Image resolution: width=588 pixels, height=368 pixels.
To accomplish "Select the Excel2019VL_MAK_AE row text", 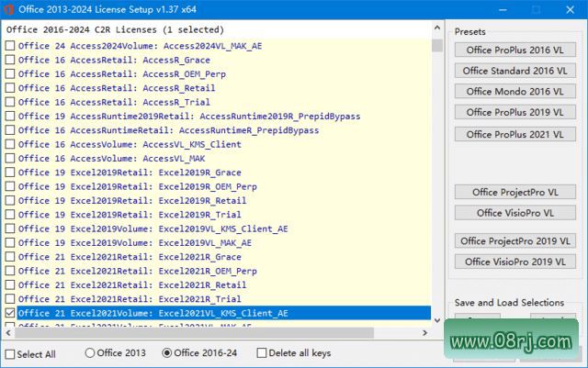I will [135, 242].
